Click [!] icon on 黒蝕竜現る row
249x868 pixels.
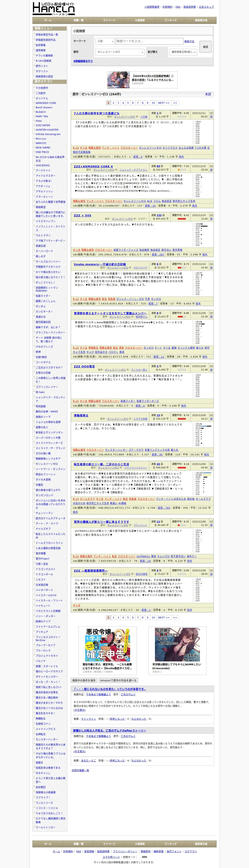[211, 415]
